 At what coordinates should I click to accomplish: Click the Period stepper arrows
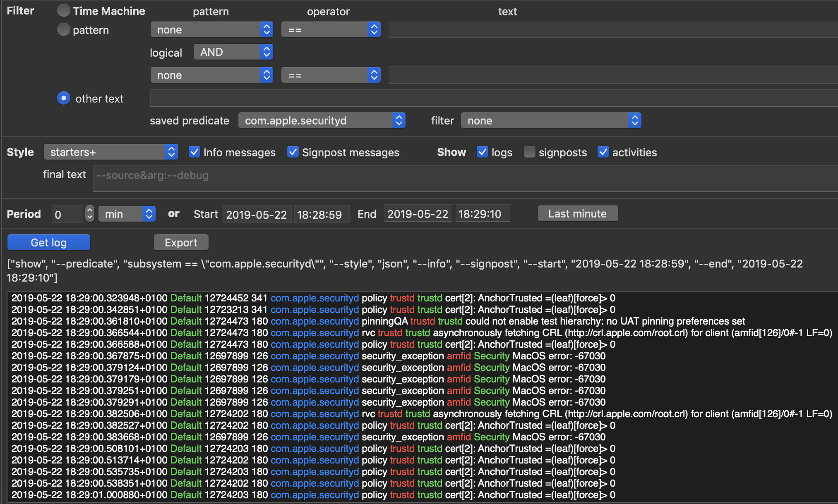[89, 214]
